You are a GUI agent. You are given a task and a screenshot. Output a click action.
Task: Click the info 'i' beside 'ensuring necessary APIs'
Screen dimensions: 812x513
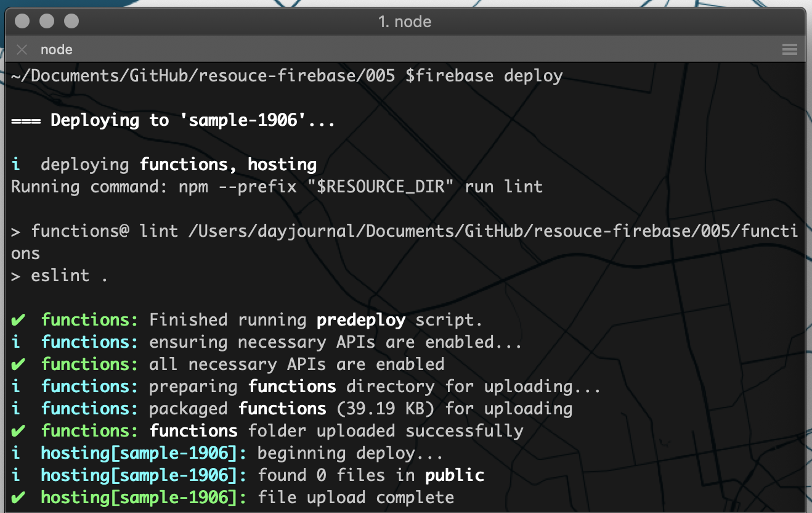click(16, 342)
